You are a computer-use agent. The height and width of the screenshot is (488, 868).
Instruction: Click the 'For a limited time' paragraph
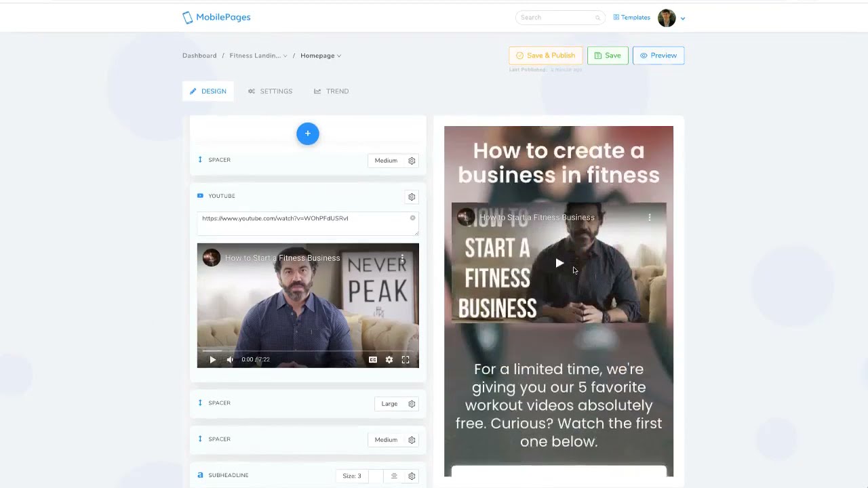tap(559, 405)
